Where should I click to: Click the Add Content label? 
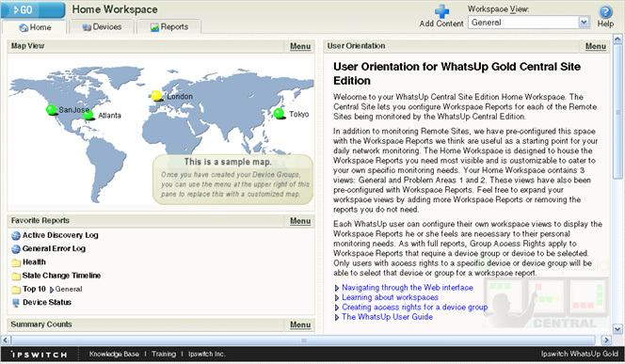point(441,24)
